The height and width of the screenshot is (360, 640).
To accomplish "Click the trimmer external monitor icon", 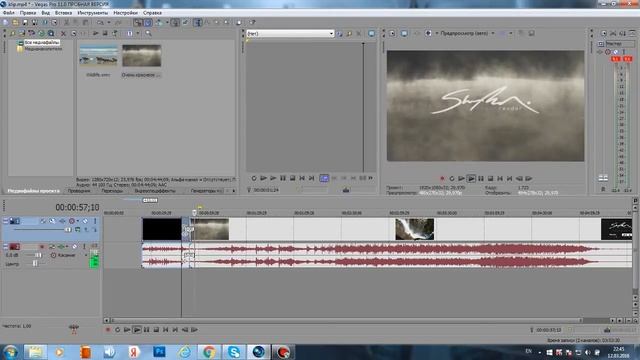I will pyautogui.click(x=371, y=33).
